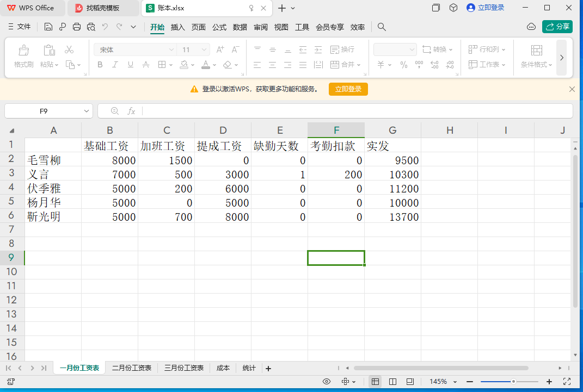Click the font color A swatch

tap(206, 65)
